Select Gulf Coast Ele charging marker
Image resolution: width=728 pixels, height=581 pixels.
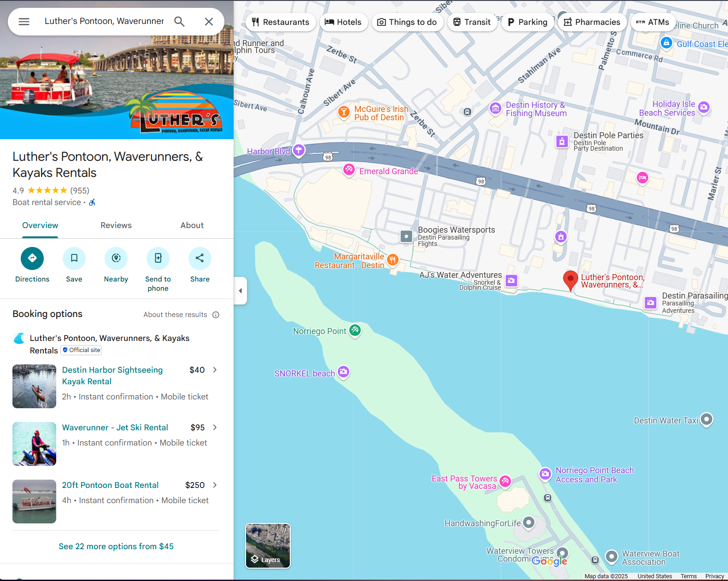(x=666, y=43)
